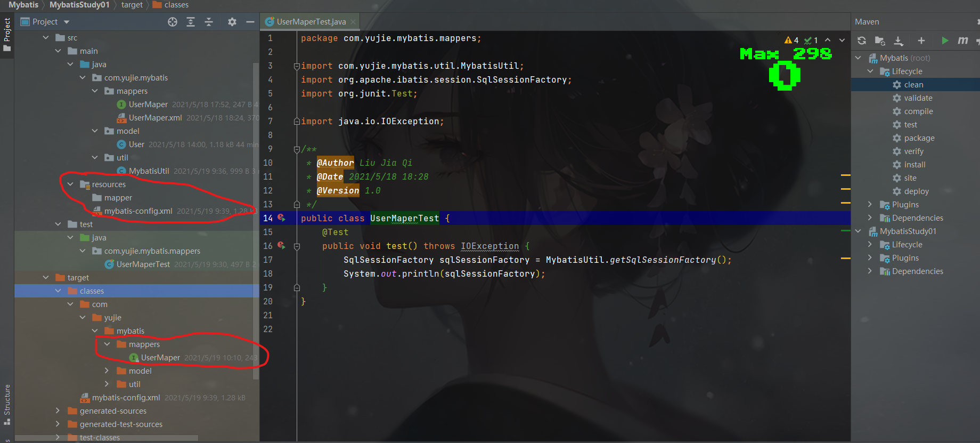Fold the Javadoc comment at line 9
Viewport: 980px width, 443px height.
pyautogui.click(x=297, y=149)
